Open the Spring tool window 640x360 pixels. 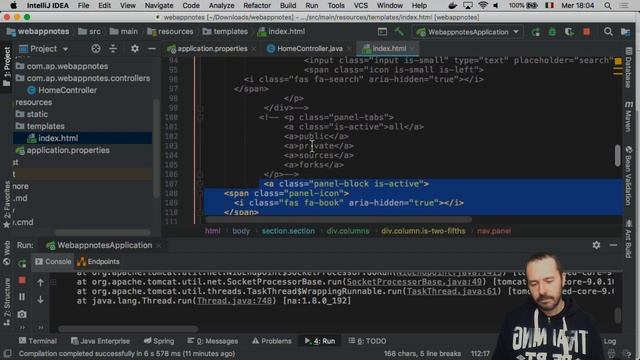click(x=159, y=341)
